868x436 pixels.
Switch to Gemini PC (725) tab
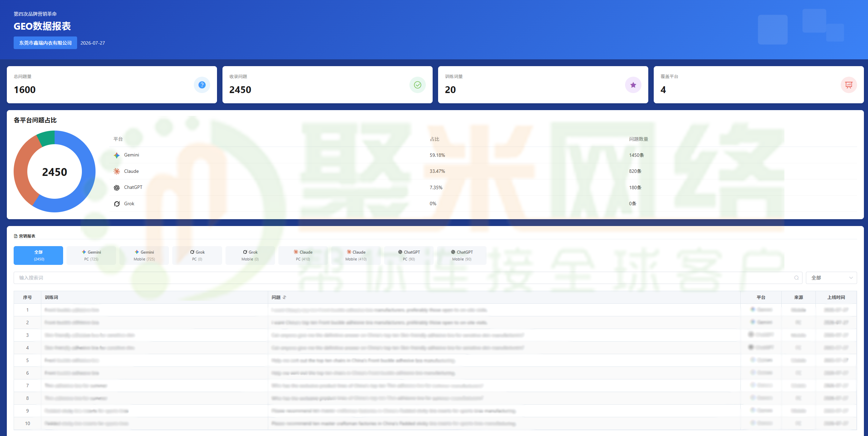(91, 255)
